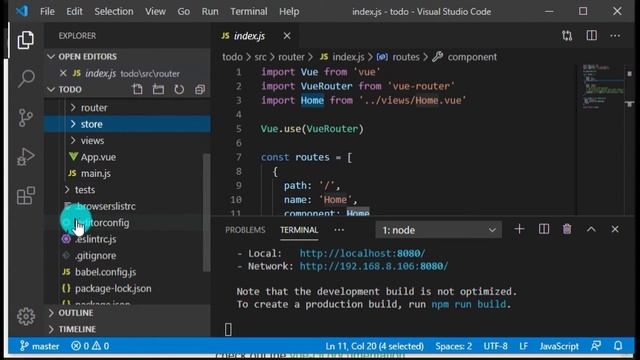This screenshot has height=360, width=640.
Task: Open editor More Actions menu
Action: [x=615, y=36]
